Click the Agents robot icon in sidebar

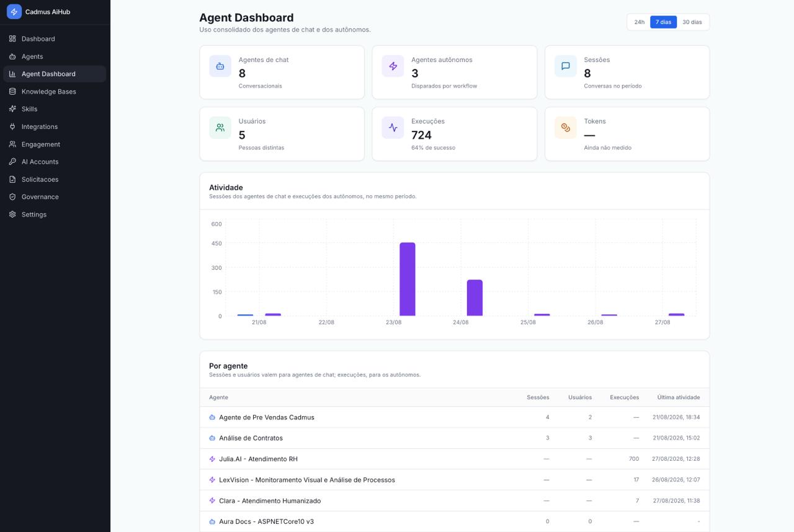pyautogui.click(x=12, y=56)
